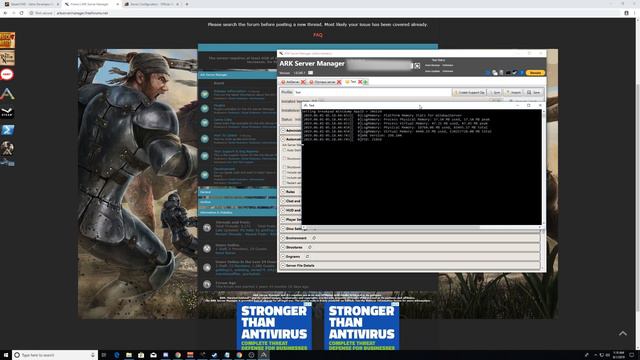The width and height of the screenshot is (640, 360).
Task: Toggle the Auto-Start checkbox under Automatic Management
Action: pyautogui.click(x=285, y=150)
